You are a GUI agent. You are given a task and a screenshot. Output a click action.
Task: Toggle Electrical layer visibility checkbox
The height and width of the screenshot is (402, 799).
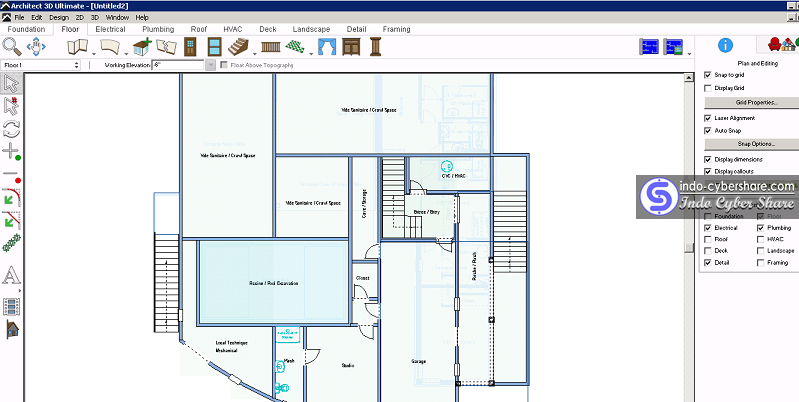707,228
